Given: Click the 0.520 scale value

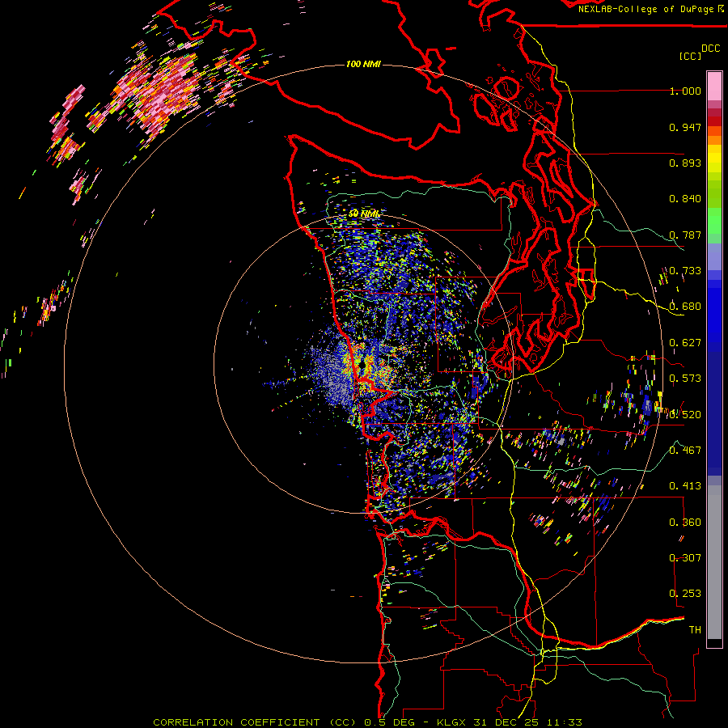Looking at the screenshot, I should [x=685, y=414].
